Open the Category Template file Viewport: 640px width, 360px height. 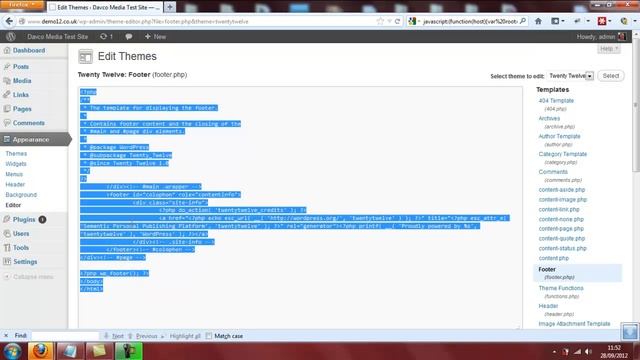(562, 154)
